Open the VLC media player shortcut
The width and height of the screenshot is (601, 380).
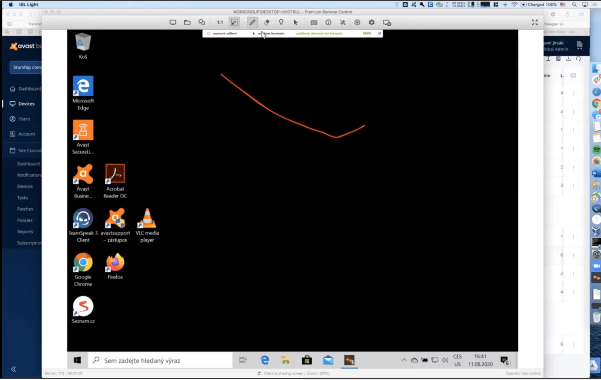click(x=147, y=225)
